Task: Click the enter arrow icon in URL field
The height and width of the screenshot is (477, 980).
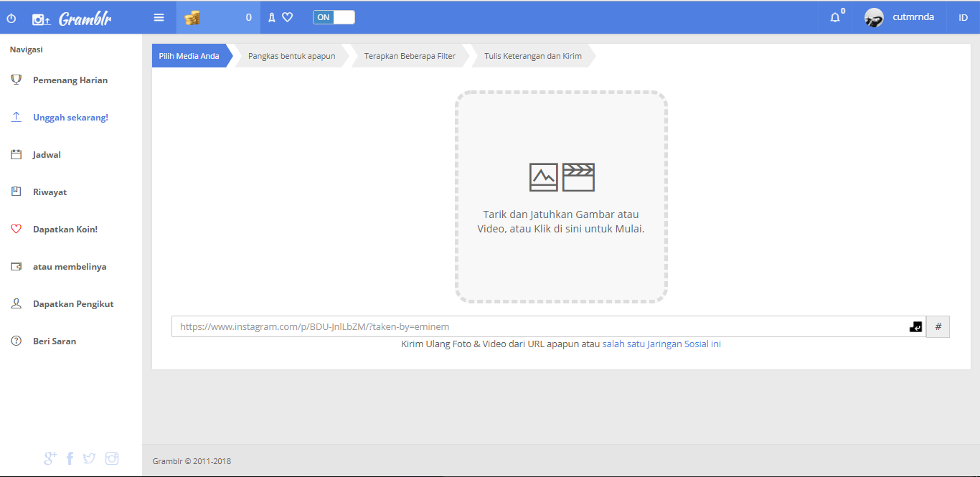Action: pos(915,326)
